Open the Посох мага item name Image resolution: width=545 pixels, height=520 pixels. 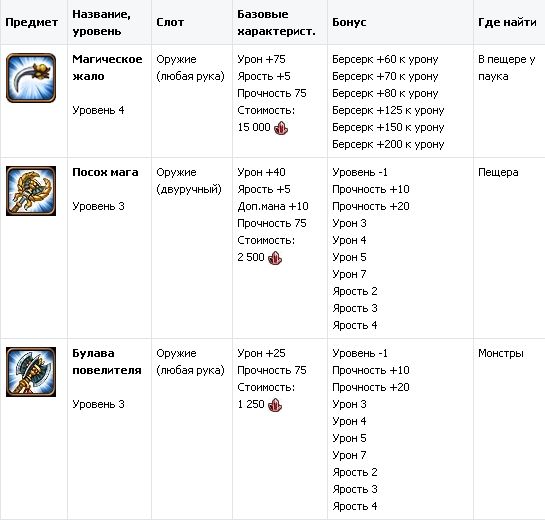point(105,172)
